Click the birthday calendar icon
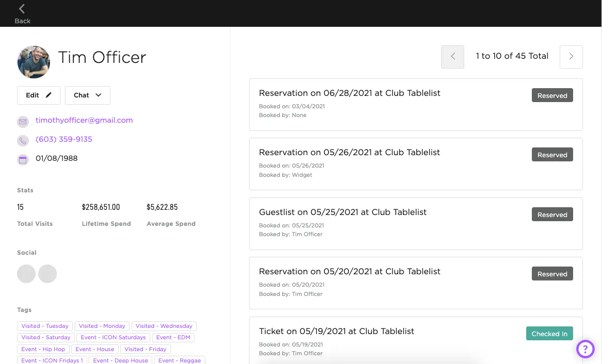602x364 pixels. pyautogui.click(x=23, y=159)
